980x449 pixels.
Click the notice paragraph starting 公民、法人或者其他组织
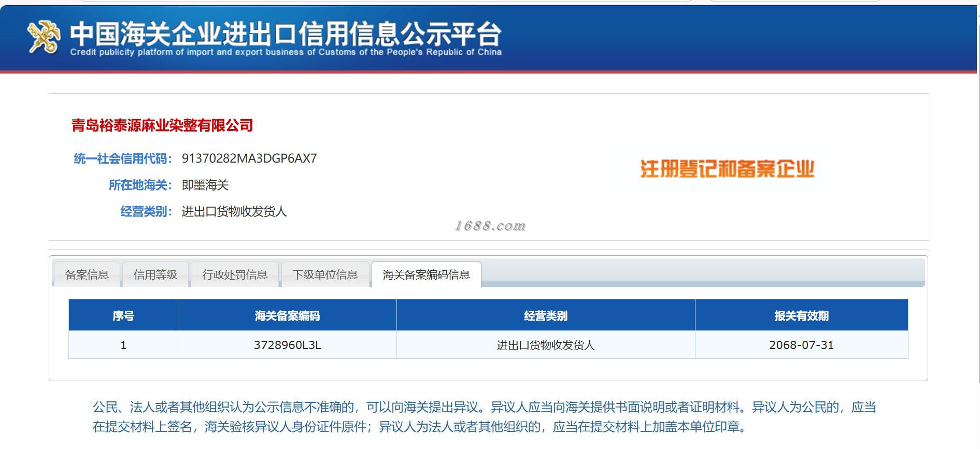pyautogui.click(x=485, y=417)
